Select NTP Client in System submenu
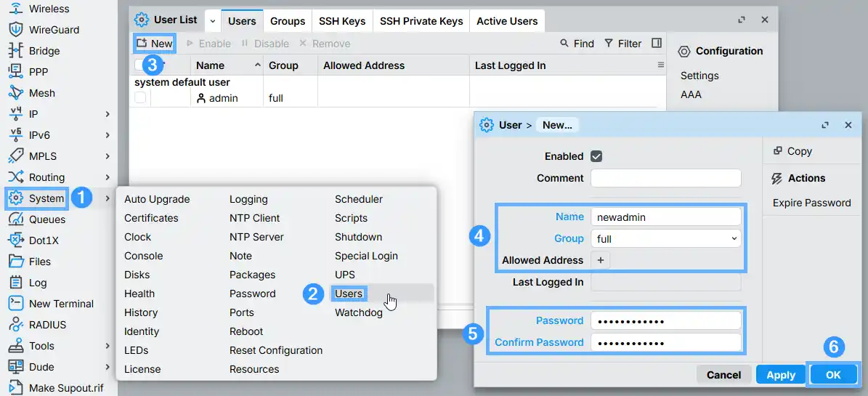This screenshot has width=868, height=396. tap(255, 218)
